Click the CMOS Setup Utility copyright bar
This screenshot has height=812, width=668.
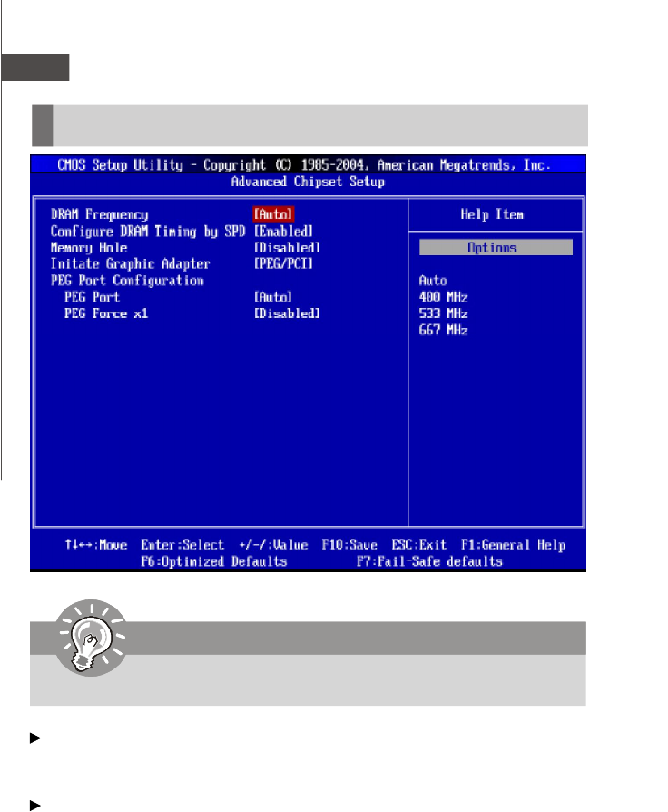point(308,164)
